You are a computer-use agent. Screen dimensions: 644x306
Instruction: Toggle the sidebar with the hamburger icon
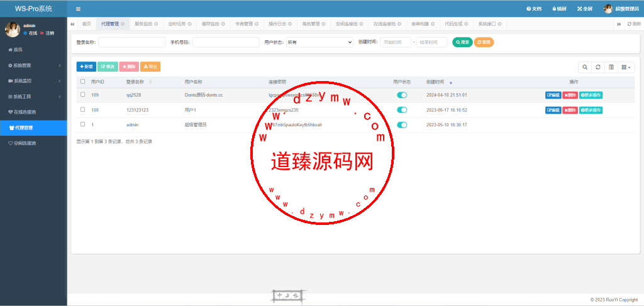(x=79, y=9)
